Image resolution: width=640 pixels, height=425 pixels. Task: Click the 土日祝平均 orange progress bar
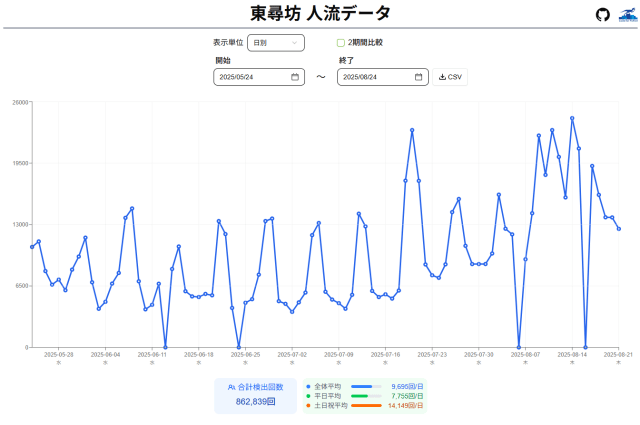366,406
